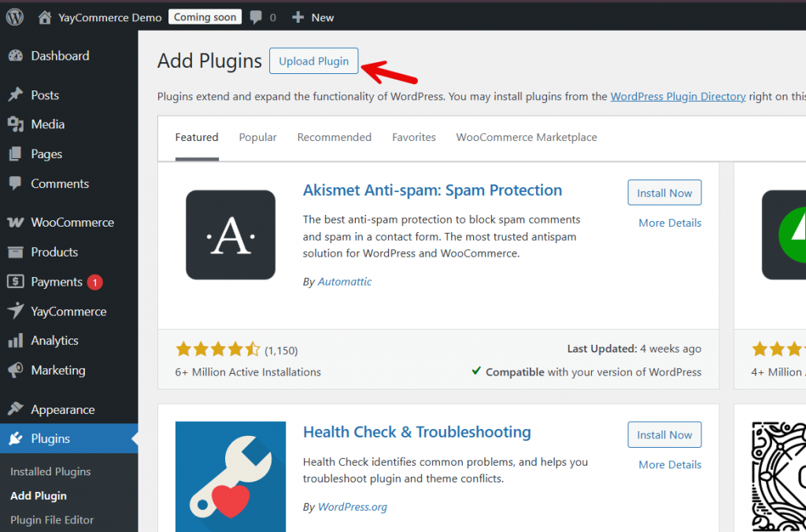This screenshot has height=532, width=806.
Task: Click the Akismet plugin thumbnail
Action: coord(230,235)
